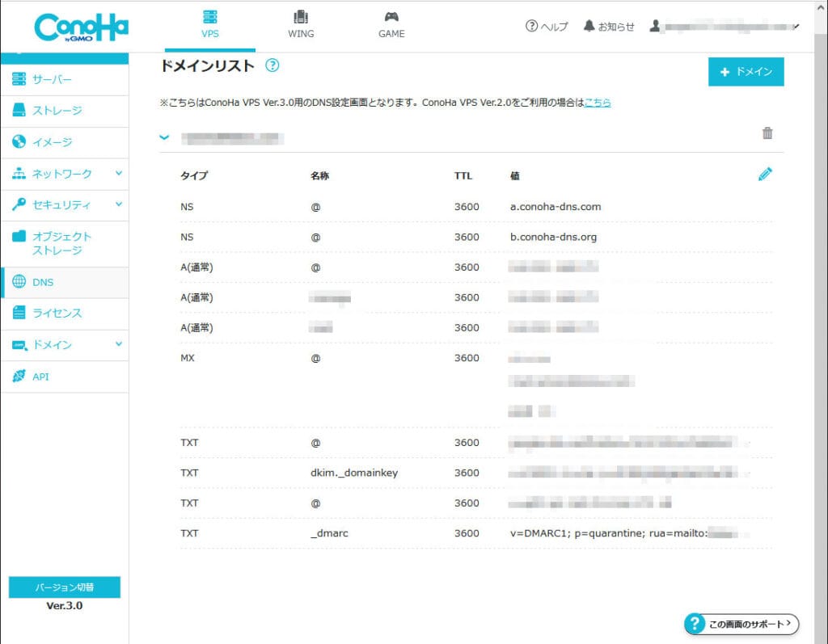Click the オブジェクトストレージ folder icon
Viewport: 828px width, 644px height.
click(x=19, y=236)
